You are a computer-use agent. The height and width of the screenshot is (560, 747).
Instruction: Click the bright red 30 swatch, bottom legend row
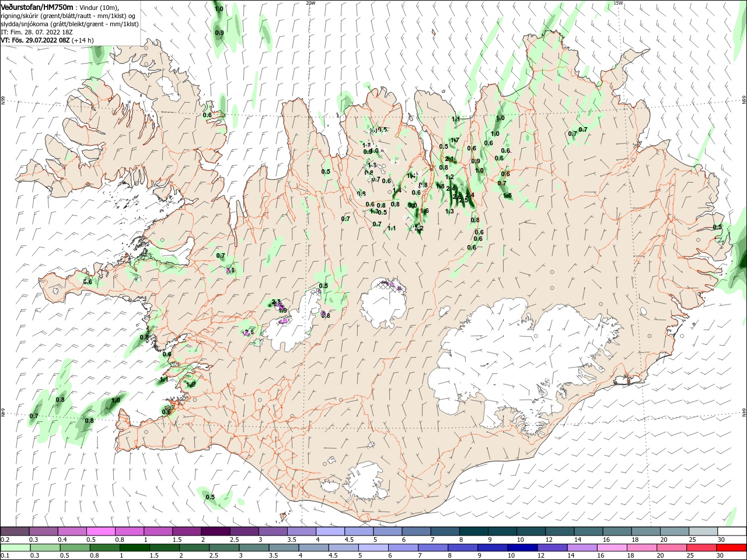(732, 548)
